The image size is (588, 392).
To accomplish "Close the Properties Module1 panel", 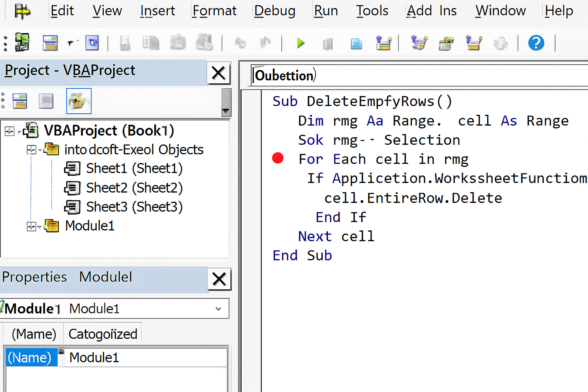I will coord(219,279).
